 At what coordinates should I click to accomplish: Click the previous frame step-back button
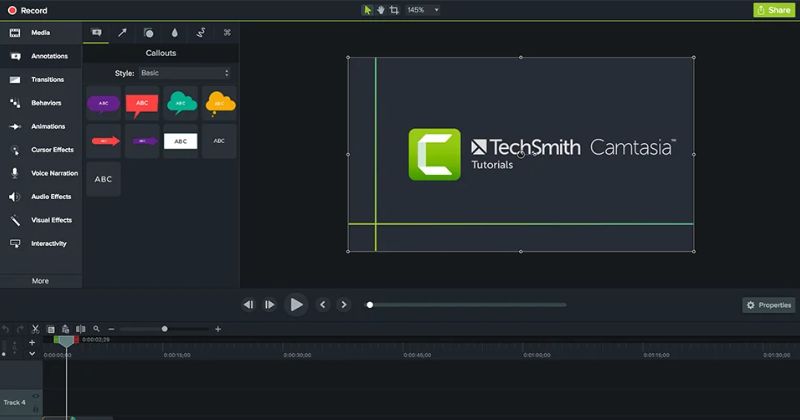coord(248,305)
